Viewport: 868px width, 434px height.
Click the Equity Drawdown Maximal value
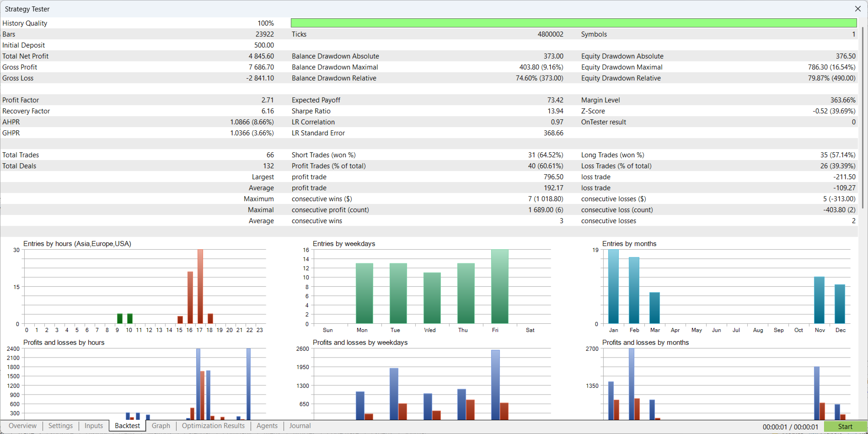pos(831,67)
